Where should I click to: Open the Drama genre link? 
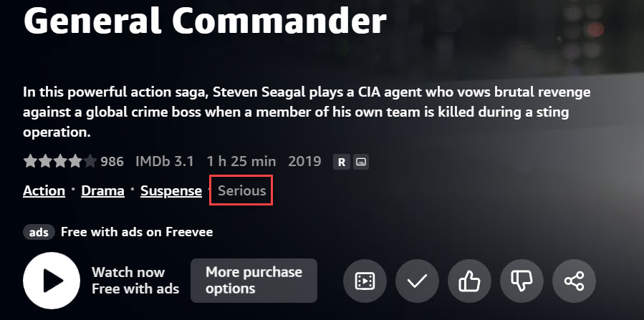102,191
